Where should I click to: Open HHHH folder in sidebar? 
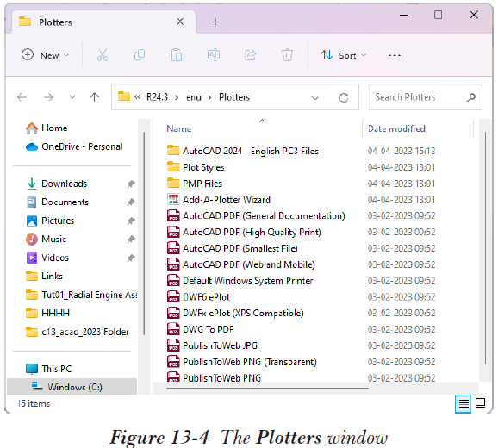(47, 313)
